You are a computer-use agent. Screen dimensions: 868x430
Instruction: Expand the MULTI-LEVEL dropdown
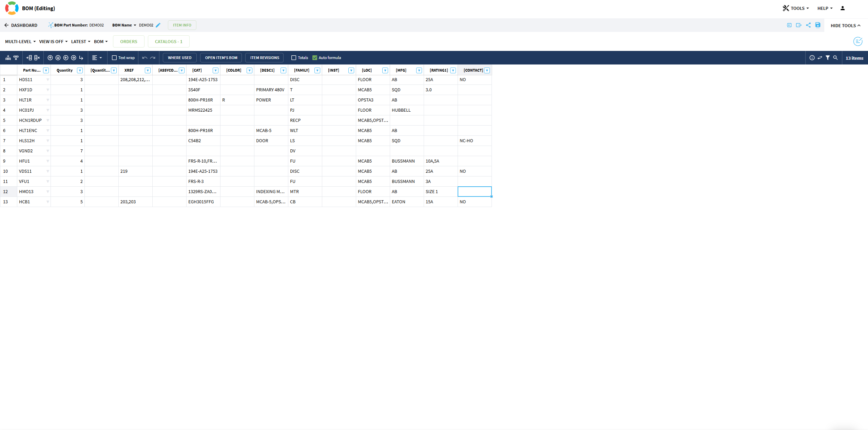tap(20, 41)
